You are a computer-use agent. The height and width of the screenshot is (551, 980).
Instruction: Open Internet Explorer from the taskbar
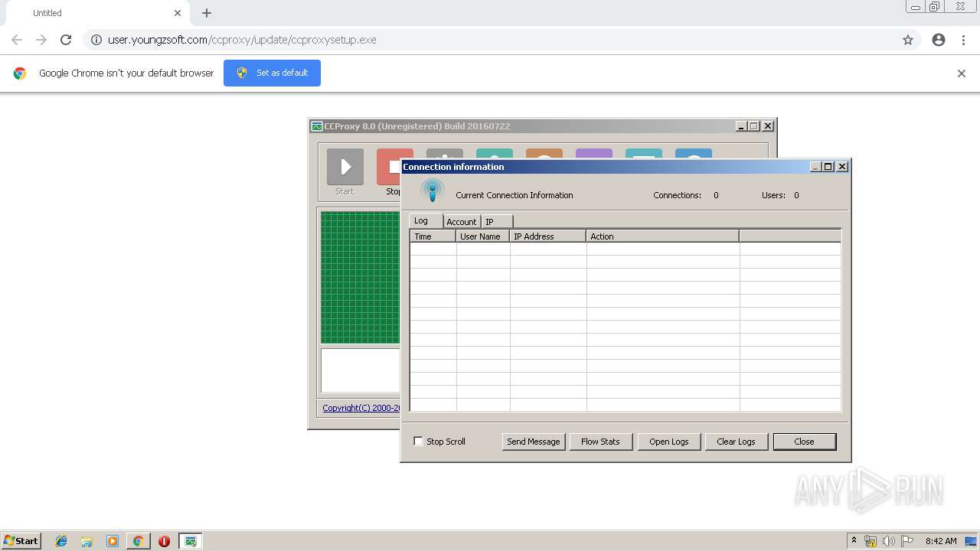[61, 541]
